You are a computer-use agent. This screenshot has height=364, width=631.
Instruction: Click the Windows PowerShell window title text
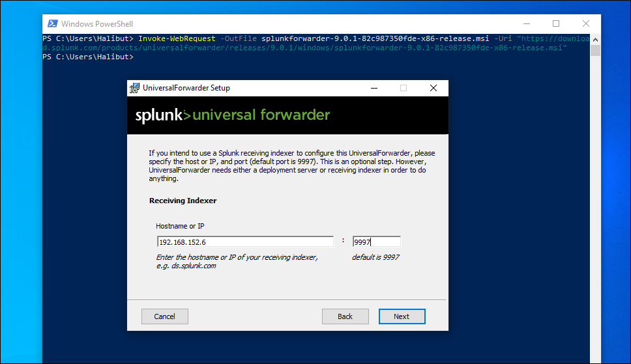click(97, 24)
